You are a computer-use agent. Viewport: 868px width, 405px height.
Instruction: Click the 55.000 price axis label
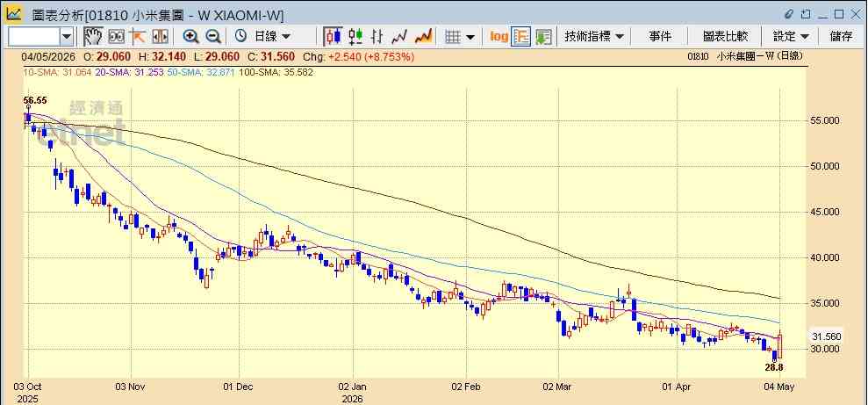tap(825, 120)
